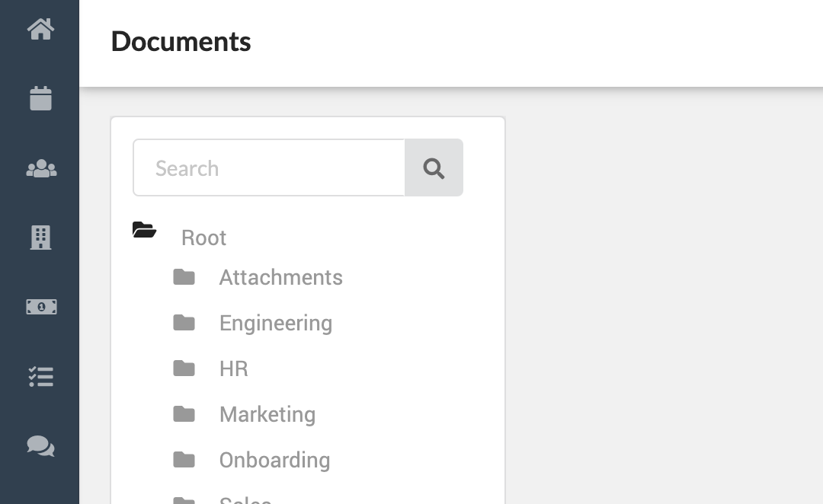Select the HR folder
The image size is (823, 504).
click(x=233, y=368)
